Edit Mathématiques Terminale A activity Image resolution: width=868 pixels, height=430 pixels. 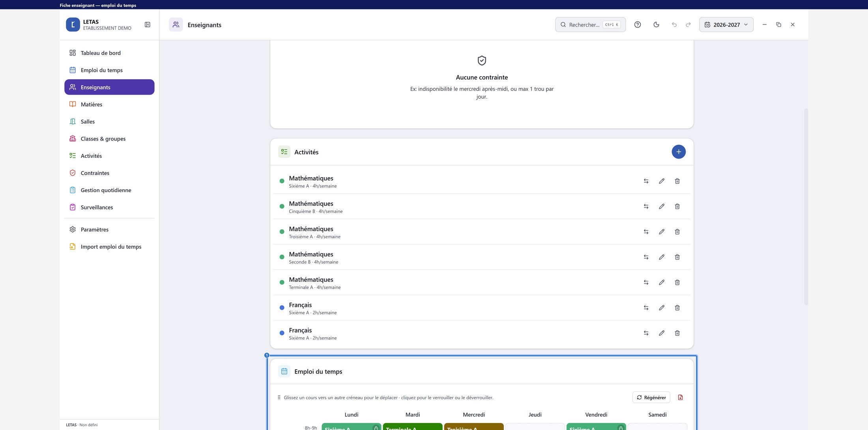pos(662,282)
